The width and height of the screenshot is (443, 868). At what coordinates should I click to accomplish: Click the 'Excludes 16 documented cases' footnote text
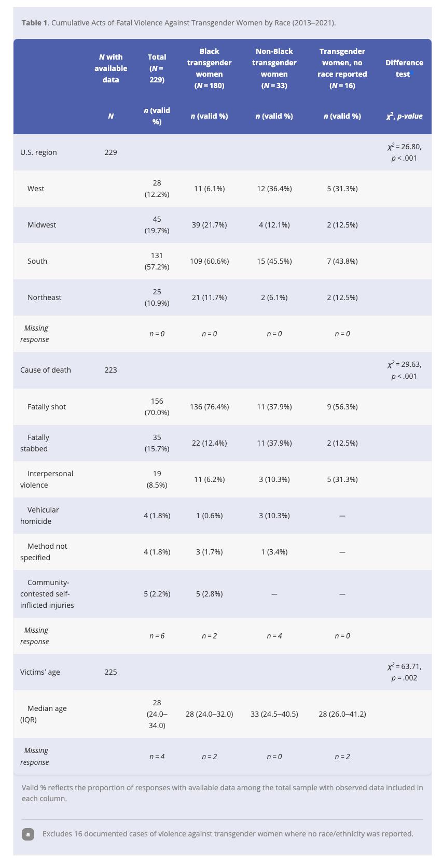(228, 834)
